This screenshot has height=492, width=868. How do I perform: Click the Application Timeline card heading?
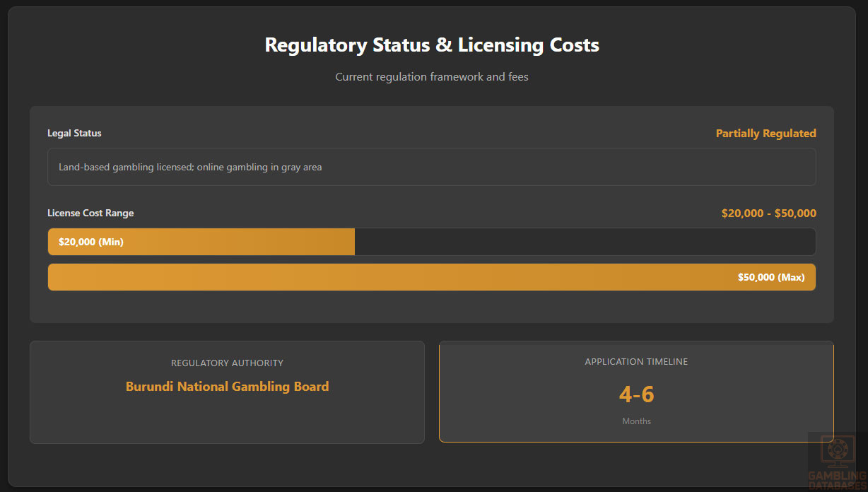pyautogui.click(x=636, y=361)
